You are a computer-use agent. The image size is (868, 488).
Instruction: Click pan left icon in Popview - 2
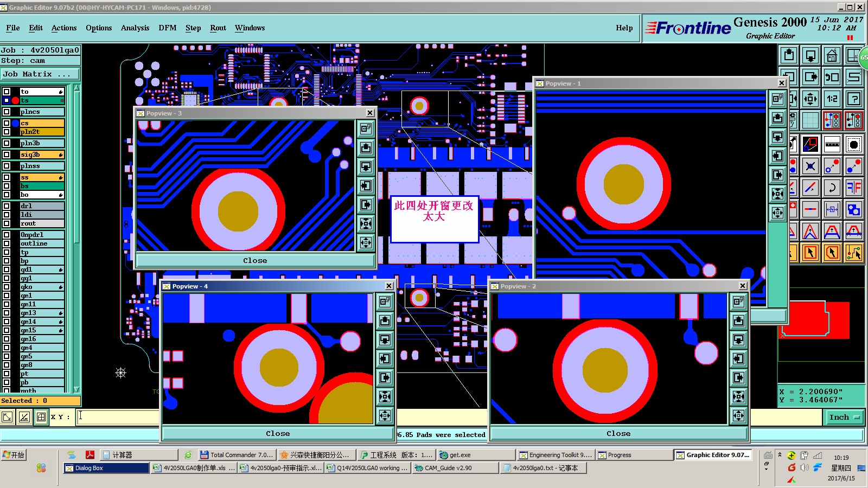click(x=738, y=358)
